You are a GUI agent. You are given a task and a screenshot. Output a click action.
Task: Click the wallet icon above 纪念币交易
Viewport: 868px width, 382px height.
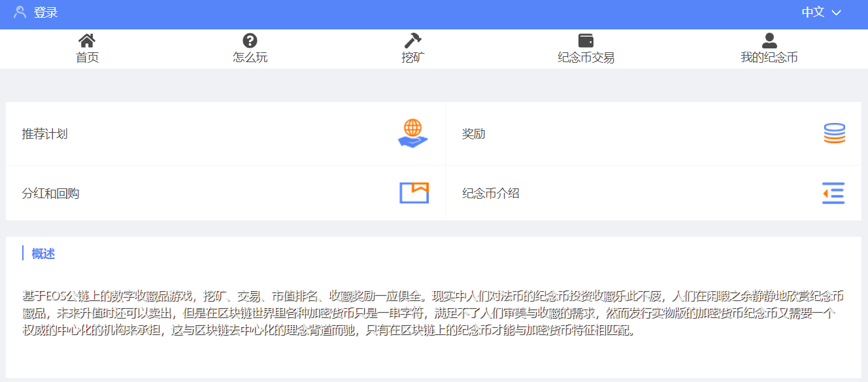586,41
